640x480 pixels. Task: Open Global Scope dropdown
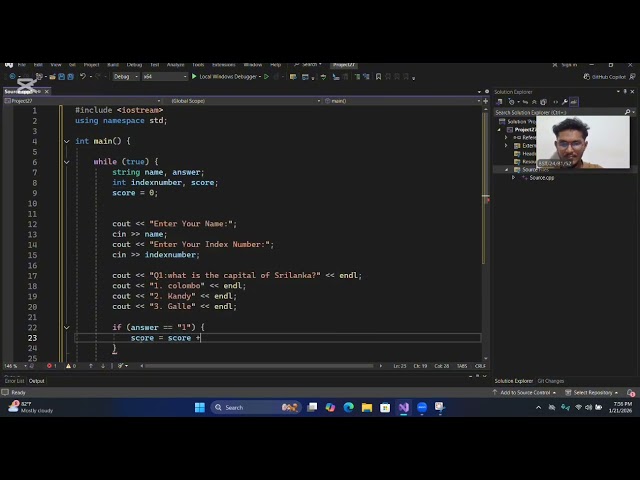pos(245,101)
